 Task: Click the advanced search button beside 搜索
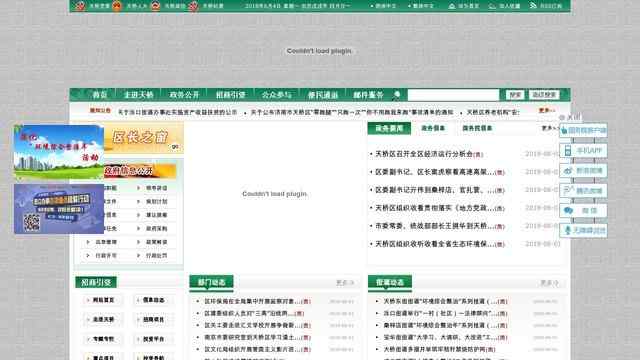coord(544,95)
